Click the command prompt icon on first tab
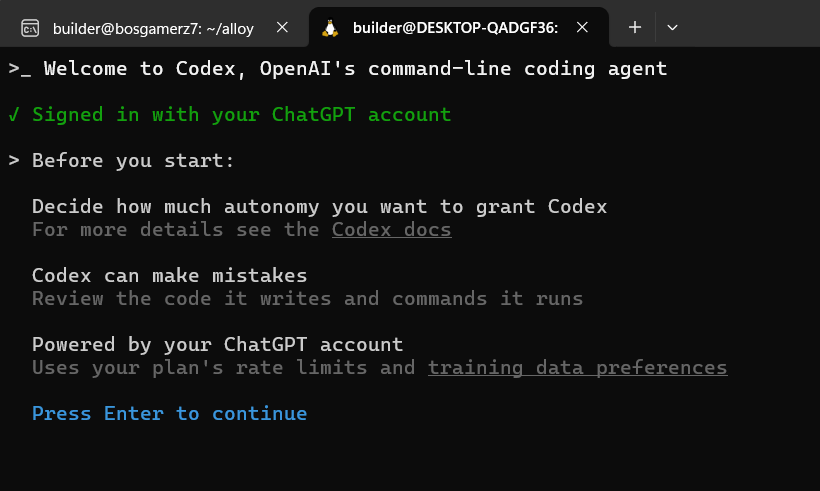The height and width of the screenshot is (491, 820). pyautogui.click(x=30, y=28)
